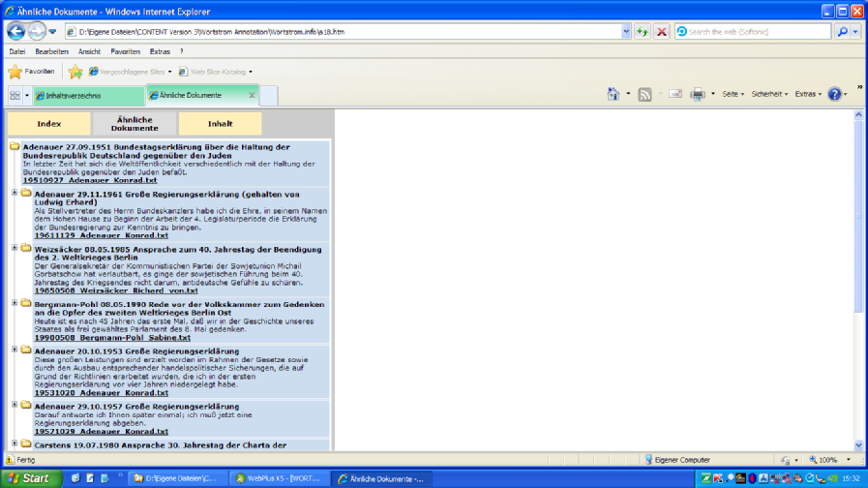Click the Stop loading red X icon

[x=662, y=31]
